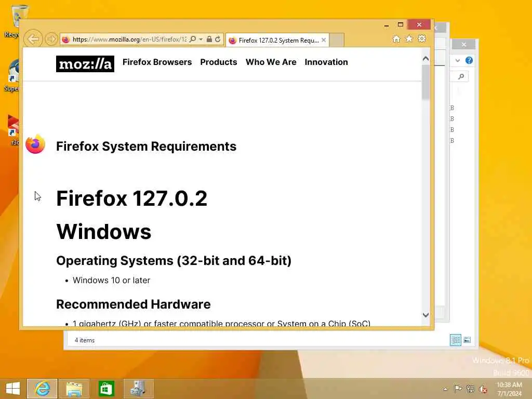Click the Windows heading text
The height and width of the screenshot is (399, 532).
104,232
